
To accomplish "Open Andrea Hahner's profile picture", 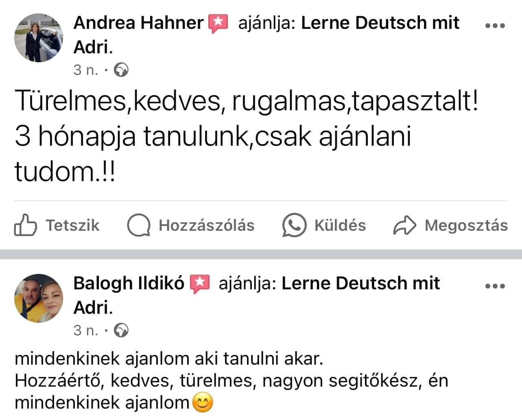I will pyautogui.click(x=39, y=38).
